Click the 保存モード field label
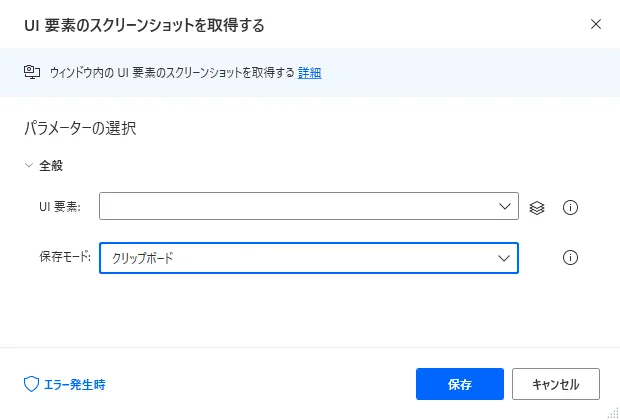This screenshot has height=420, width=620. pyautogui.click(x=64, y=258)
